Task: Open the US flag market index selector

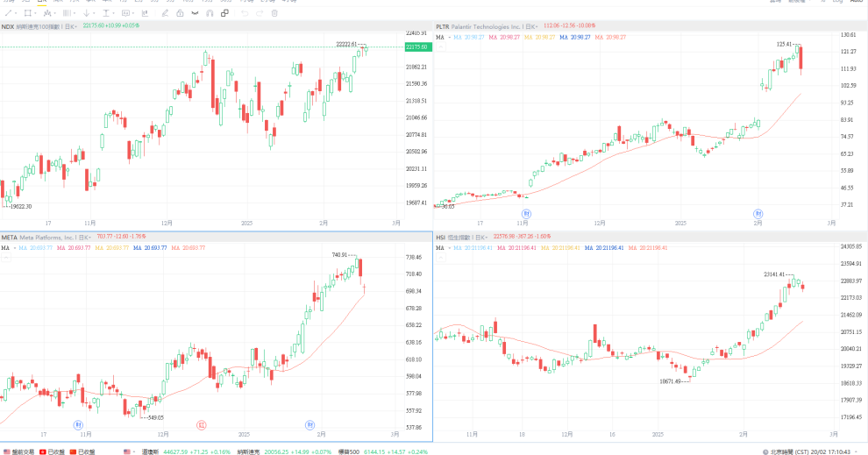Action: pyautogui.click(x=130, y=451)
